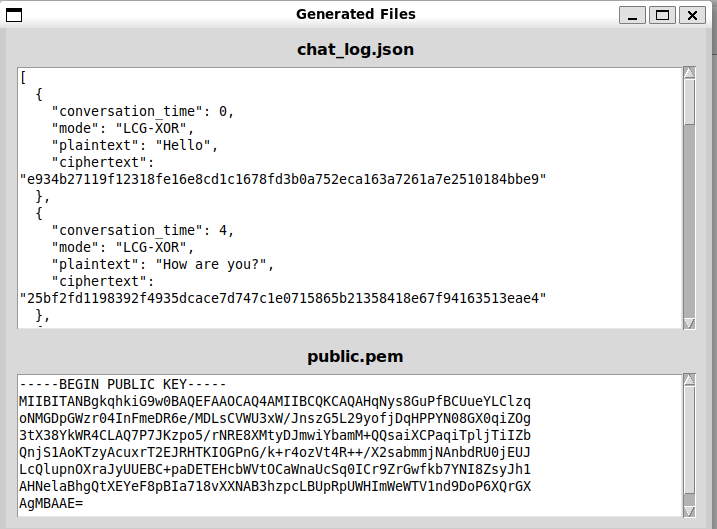This screenshot has height=529, width=717.
Task: Close the Generated Files window
Action: tap(691, 15)
